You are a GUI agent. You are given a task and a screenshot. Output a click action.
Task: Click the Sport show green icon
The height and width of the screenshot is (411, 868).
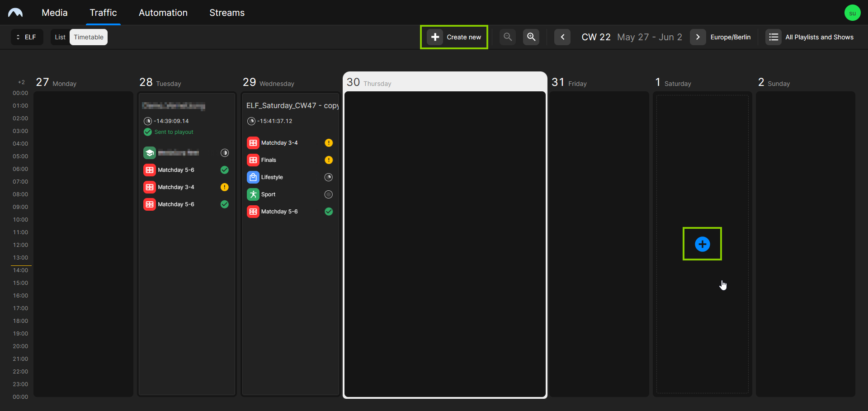click(x=253, y=194)
